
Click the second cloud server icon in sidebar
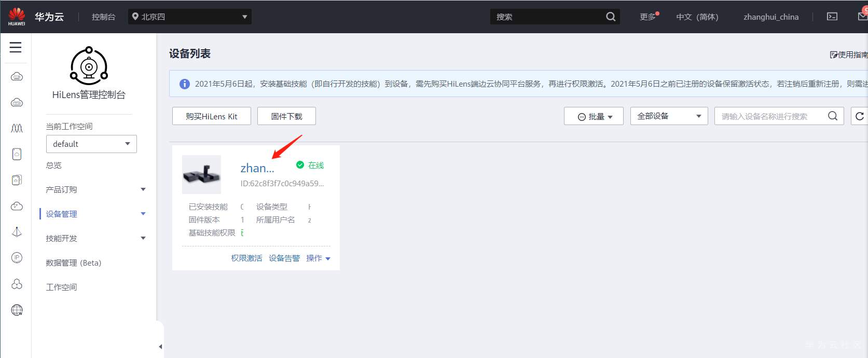17,103
